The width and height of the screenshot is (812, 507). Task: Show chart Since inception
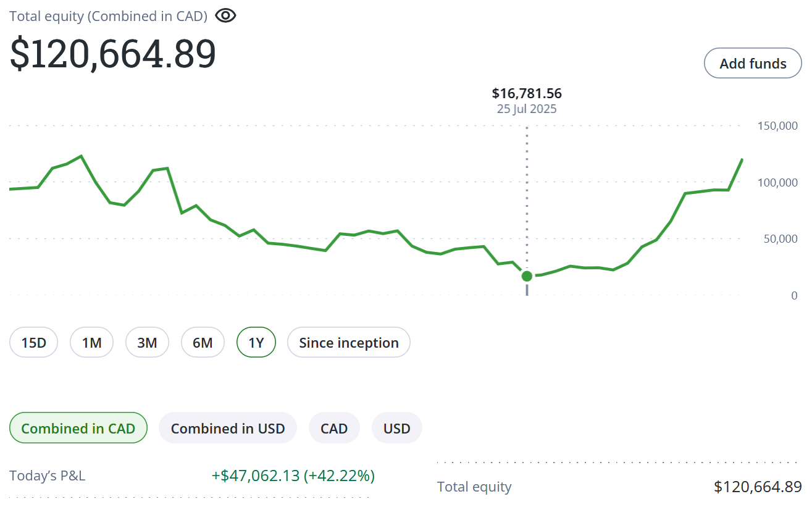[x=348, y=342]
